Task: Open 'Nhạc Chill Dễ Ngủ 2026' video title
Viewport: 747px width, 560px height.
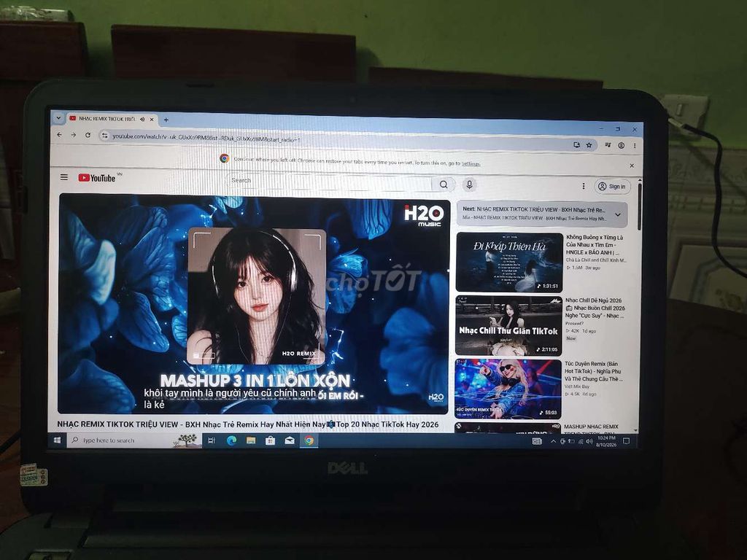Action: point(595,308)
